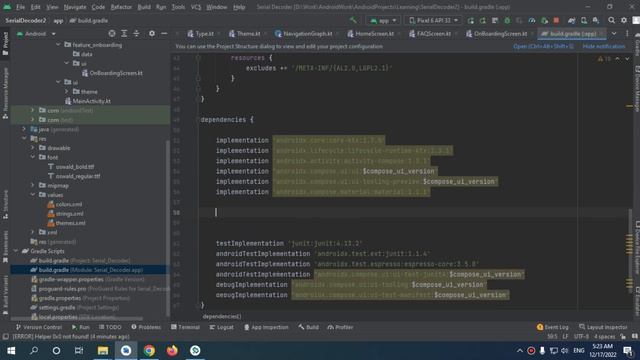Viewport: 640px width, 360px height.
Task: Open IDE settings gear in main toolbar
Action: pos(624,20)
